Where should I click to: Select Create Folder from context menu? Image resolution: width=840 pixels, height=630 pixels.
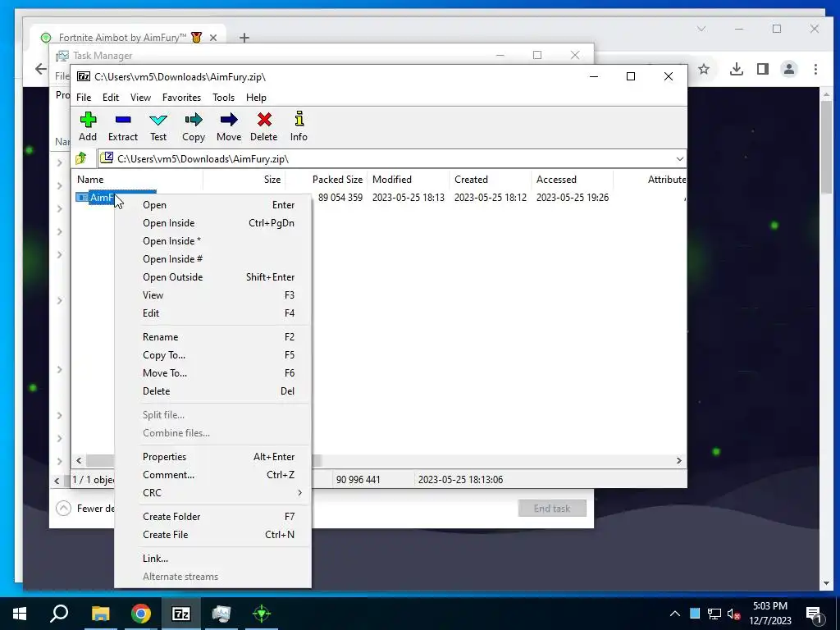pos(212,517)
